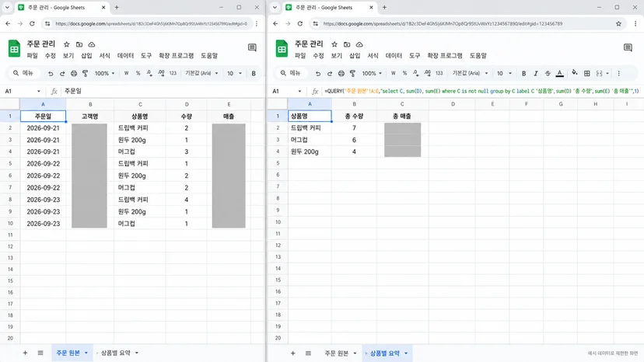The image size is (644, 362).
Task: Apply strikethrough in right window toolbar
Action: coord(548,74)
